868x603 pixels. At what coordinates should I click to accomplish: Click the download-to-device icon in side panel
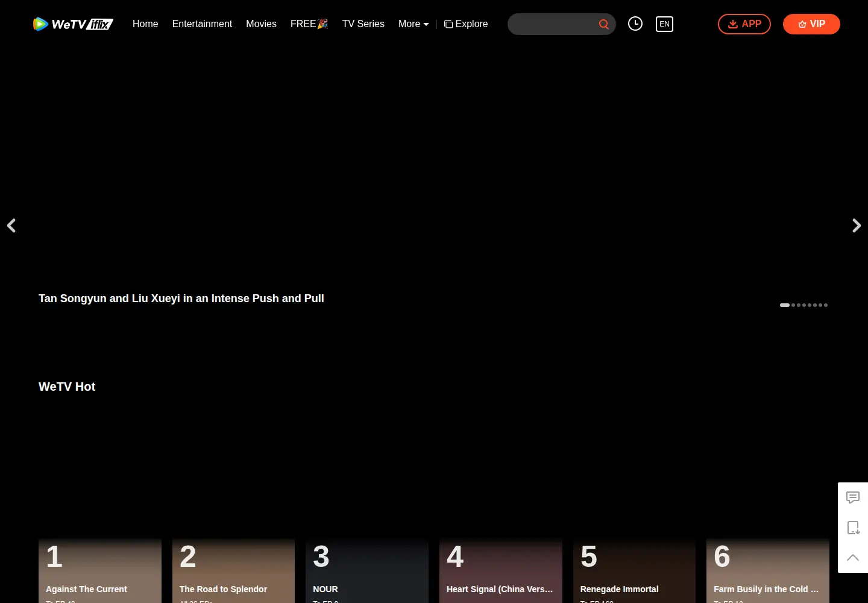click(853, 528)
